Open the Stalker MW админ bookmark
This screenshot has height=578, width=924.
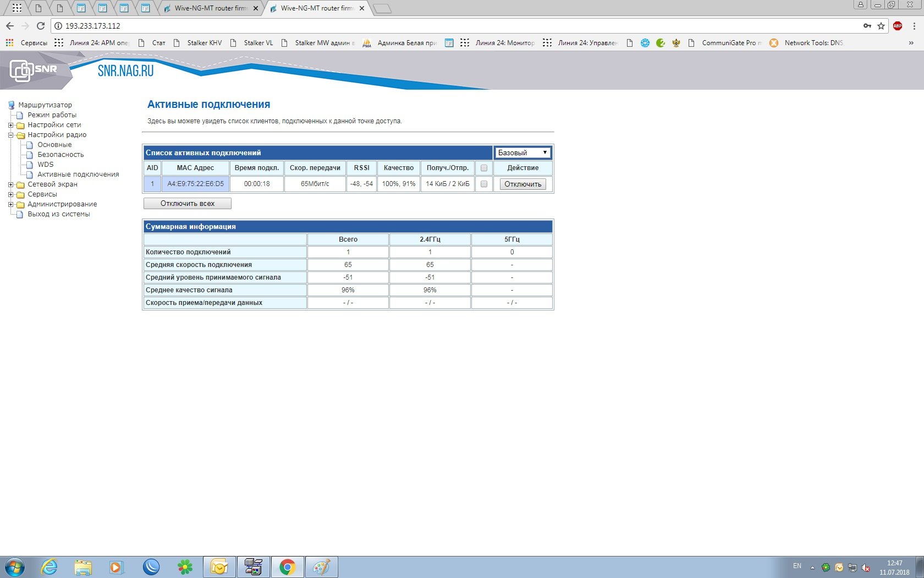(317, 43)
